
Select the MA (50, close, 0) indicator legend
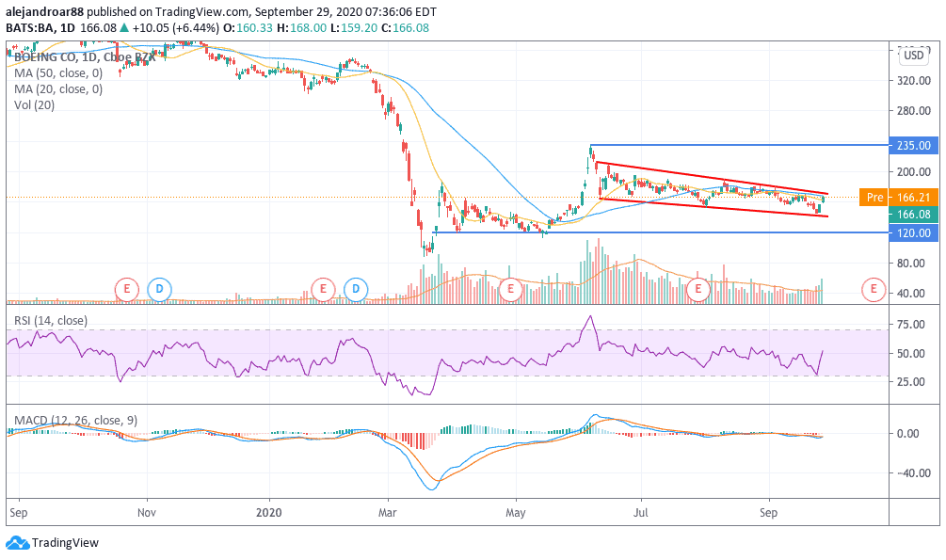pyautogui.click(x=58, y=73)
